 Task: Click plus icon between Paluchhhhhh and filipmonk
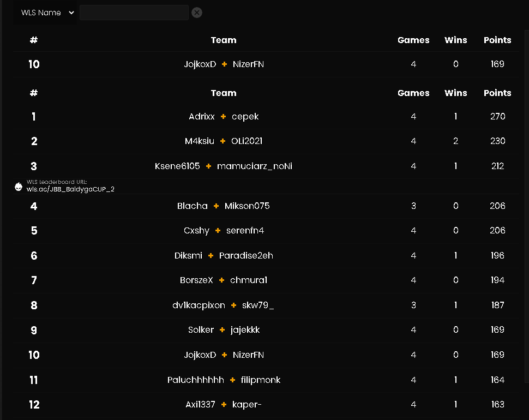click(232, 380)
